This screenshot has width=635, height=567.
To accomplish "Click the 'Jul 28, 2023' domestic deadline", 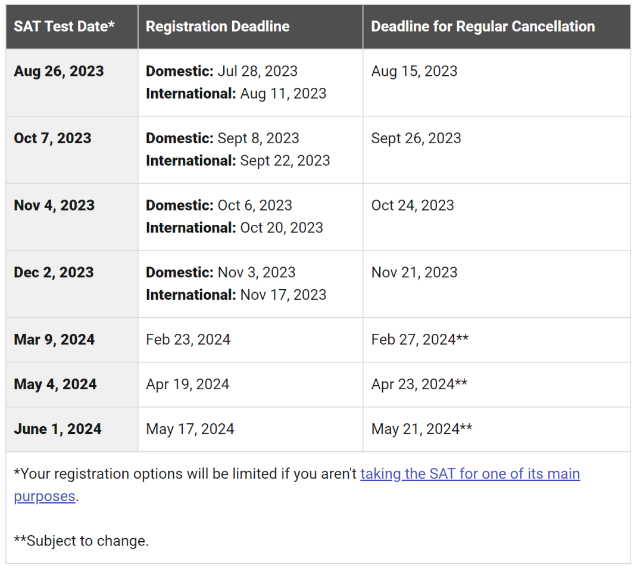I will 258,71.
